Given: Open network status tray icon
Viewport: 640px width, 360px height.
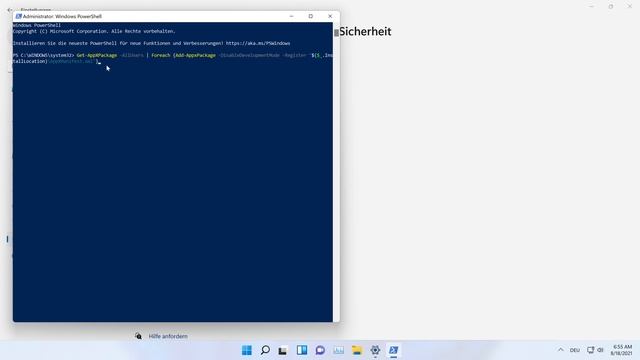Looking at the screenshot, I should [590, 350].
